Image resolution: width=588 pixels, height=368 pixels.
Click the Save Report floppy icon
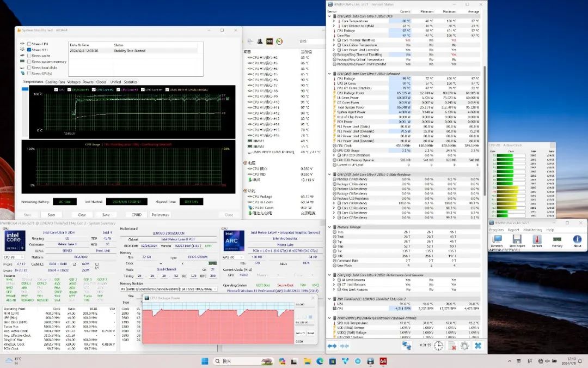coord(517,239)
